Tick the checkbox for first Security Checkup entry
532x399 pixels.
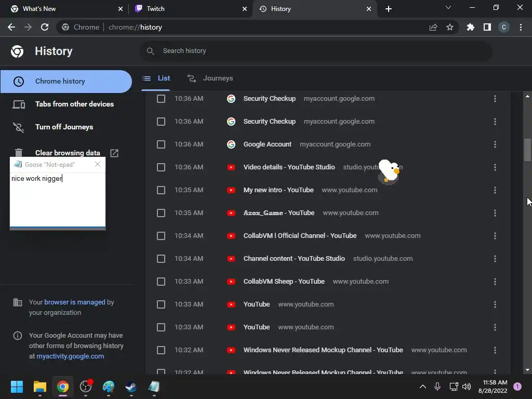coord(161,99)
